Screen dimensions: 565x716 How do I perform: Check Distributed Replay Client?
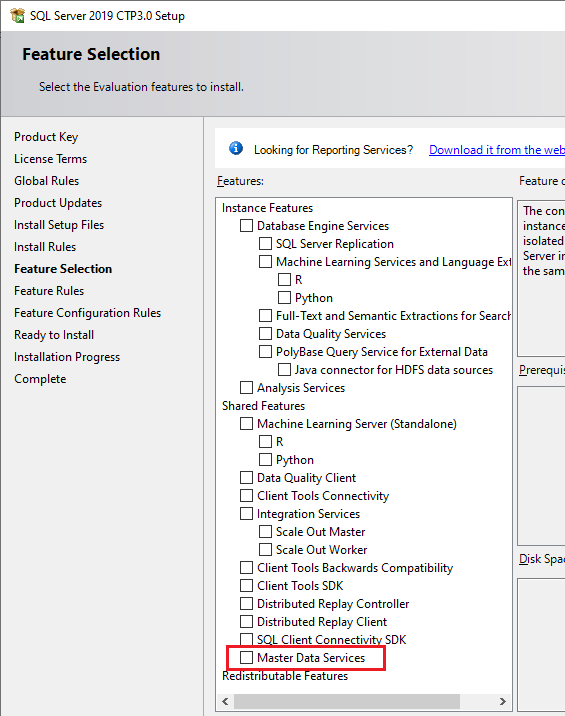(x=247, y=621)
